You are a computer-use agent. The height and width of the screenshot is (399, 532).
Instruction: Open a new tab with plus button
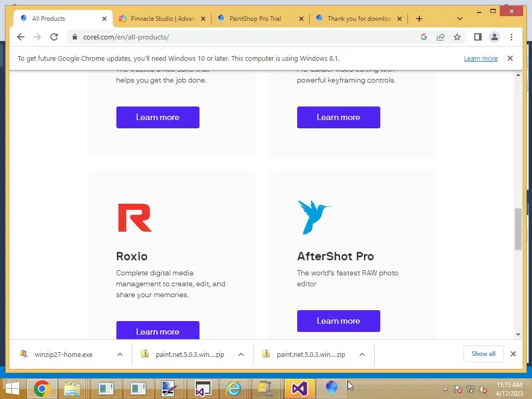pos(419,19)
